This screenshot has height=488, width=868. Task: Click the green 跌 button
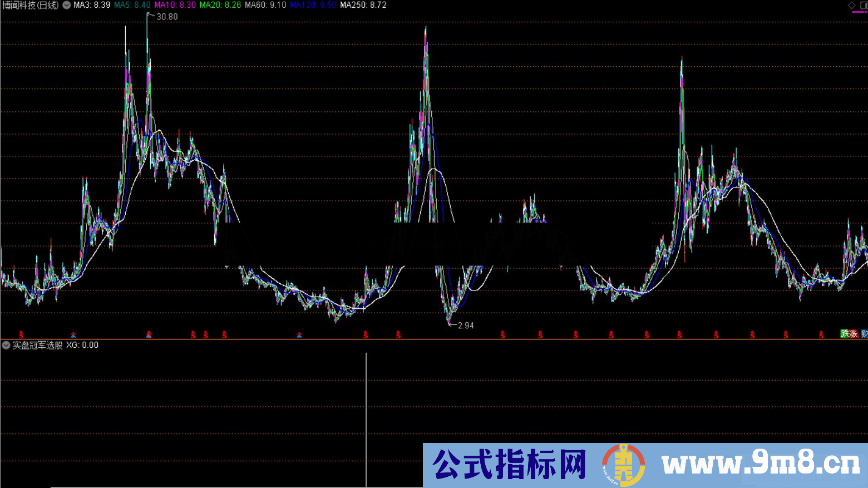click(x=845, y=334)
